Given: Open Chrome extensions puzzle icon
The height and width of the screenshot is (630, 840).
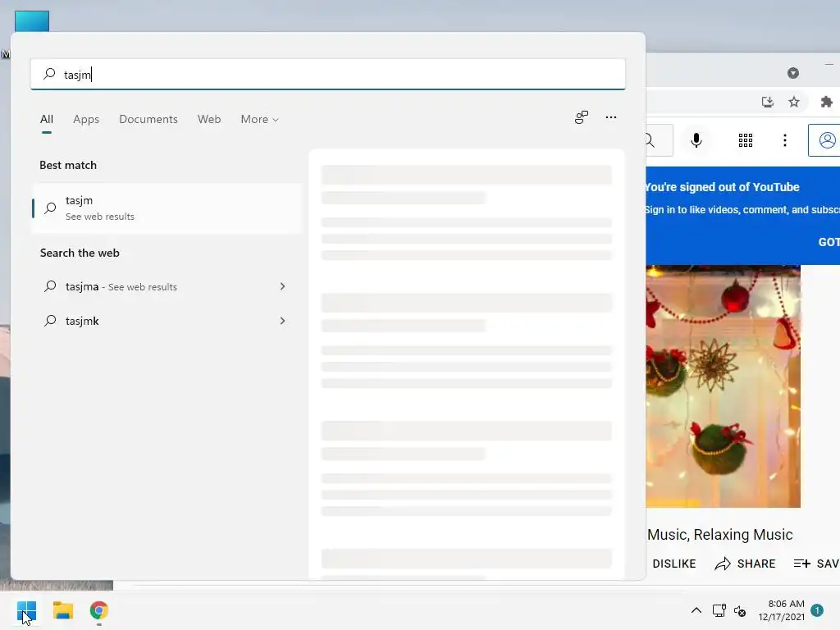Looking at the screenshot, I should click(x=826, y=102).
